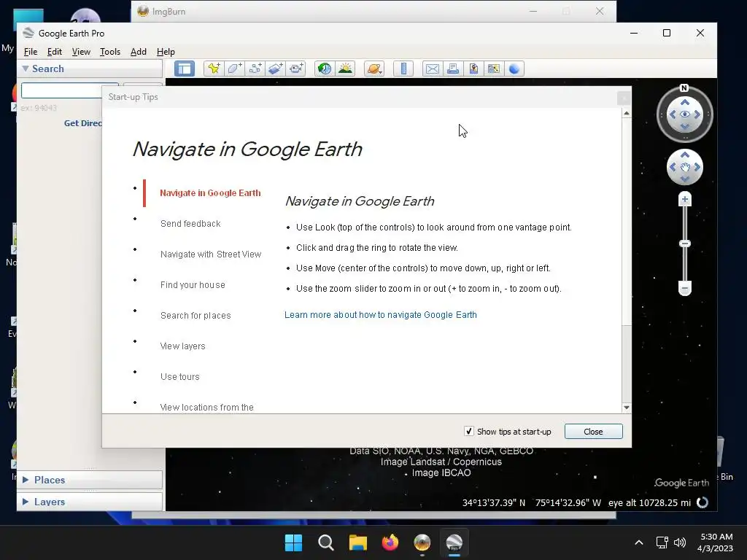Click taskbar Search magnifier icon
Viewport: 747px width, 560px height.
pyautogui.click(x=326, y=542)
